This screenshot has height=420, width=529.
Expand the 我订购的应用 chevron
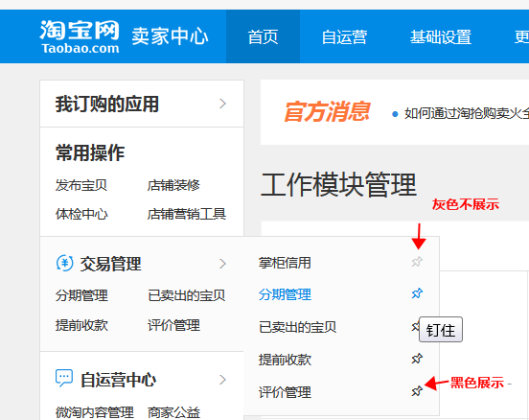[x=222, y=104]
